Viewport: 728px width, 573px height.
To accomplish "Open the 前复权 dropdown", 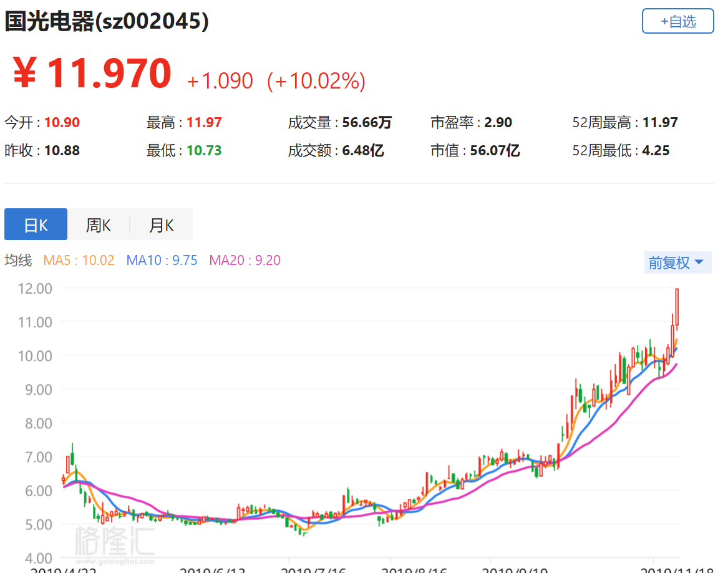I will (677, 262).
